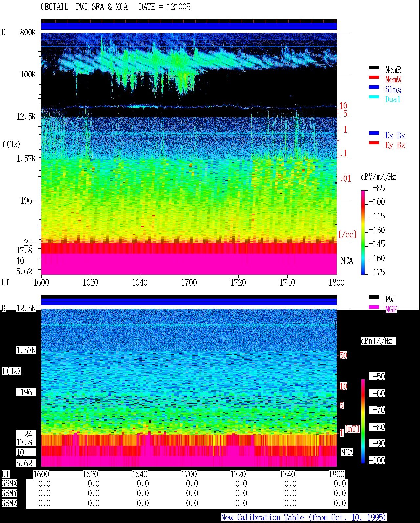Viewport: 420px width, 523px height.
Task: Select the blue swatch beside Sing
Action: pos(374,87)
